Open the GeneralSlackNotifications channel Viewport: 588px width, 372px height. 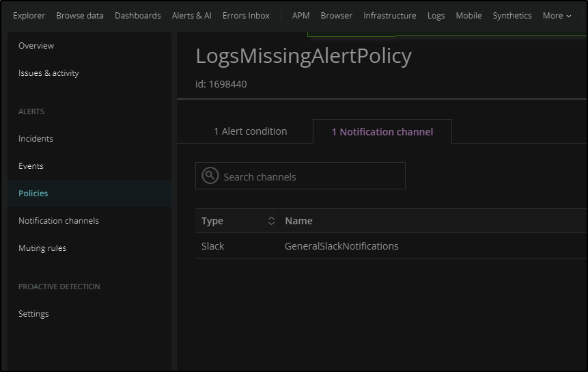(x=341, y=246)
